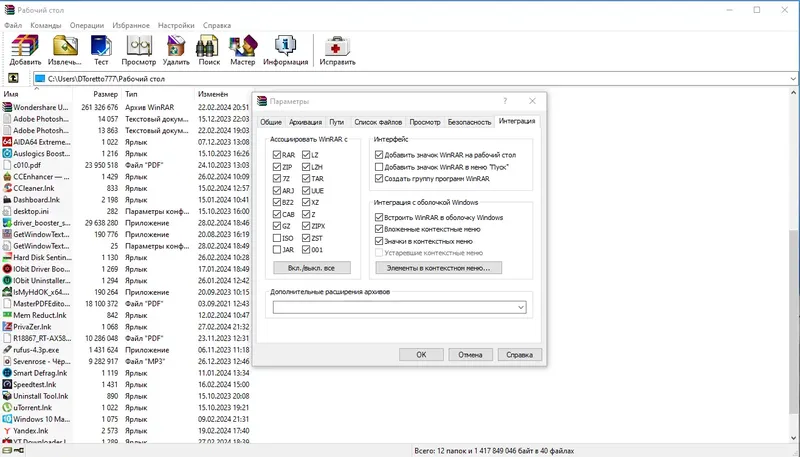Switch to the Общие tab

point(271,122)
